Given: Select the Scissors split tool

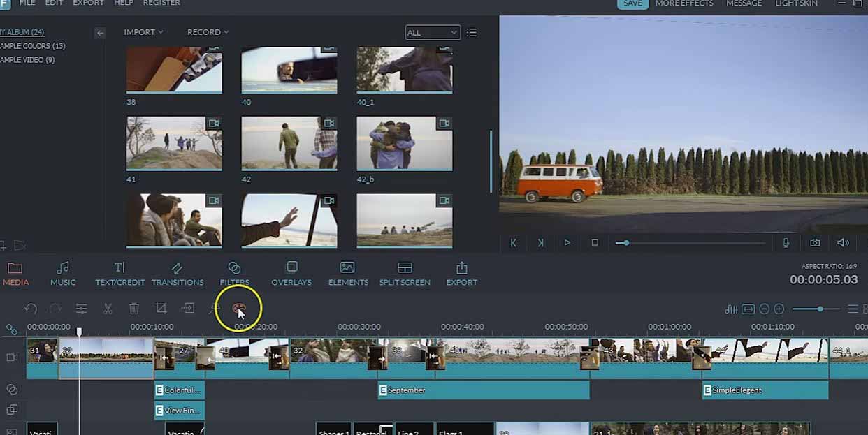Looking at the screenshot, I should (108, 308).
